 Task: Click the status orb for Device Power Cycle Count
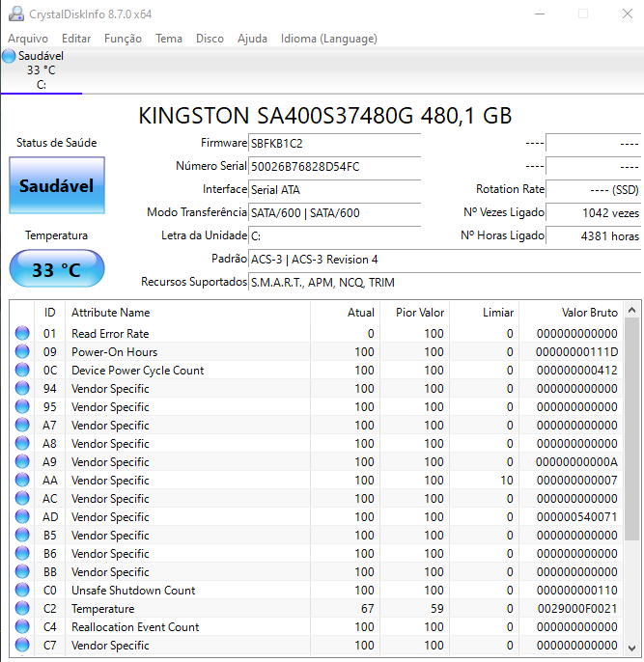click(22, 370)
